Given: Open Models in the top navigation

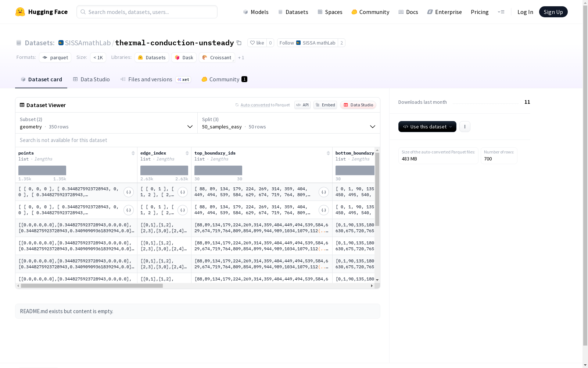Looking at the screenshot, I should coord(256,12).
